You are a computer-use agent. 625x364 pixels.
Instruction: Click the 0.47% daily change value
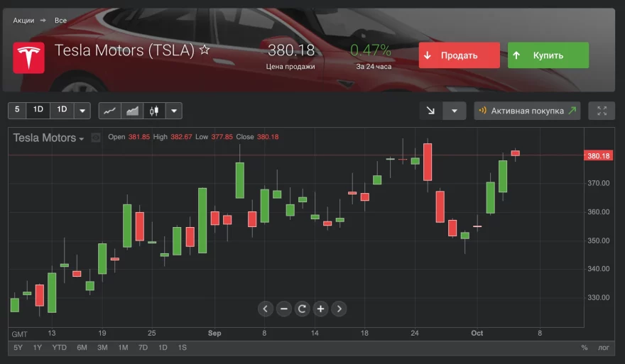371,50
